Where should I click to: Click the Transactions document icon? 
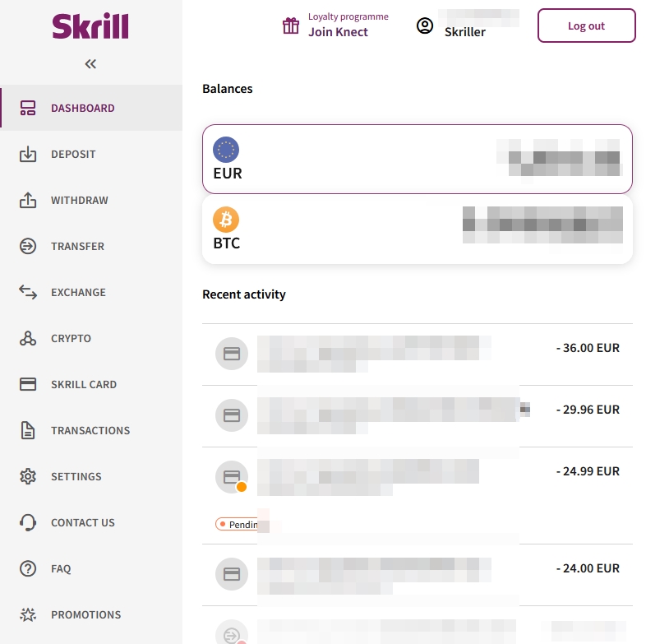[28, 430]
